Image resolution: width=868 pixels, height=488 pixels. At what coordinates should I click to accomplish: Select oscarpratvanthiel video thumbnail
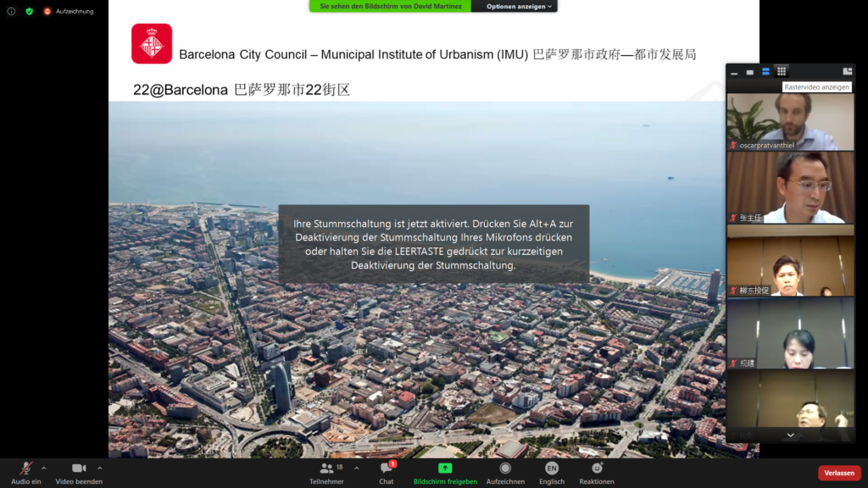tap(790, 121)
